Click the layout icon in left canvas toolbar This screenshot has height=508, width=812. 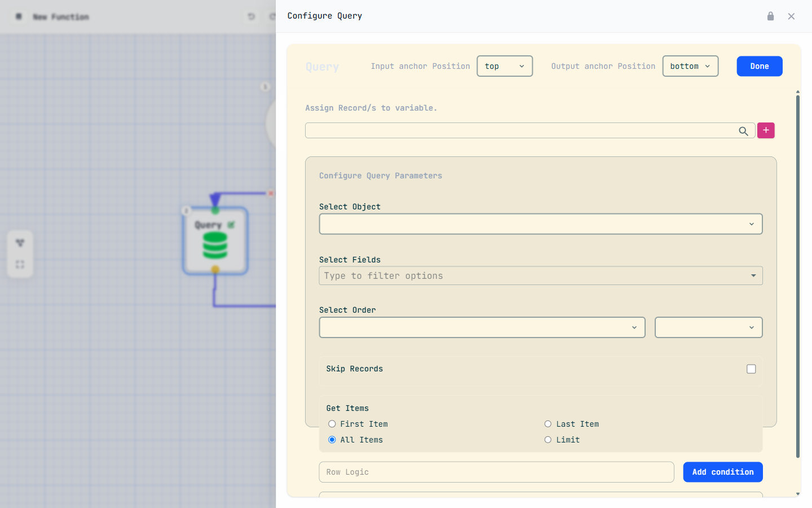(x=20, y=243)
